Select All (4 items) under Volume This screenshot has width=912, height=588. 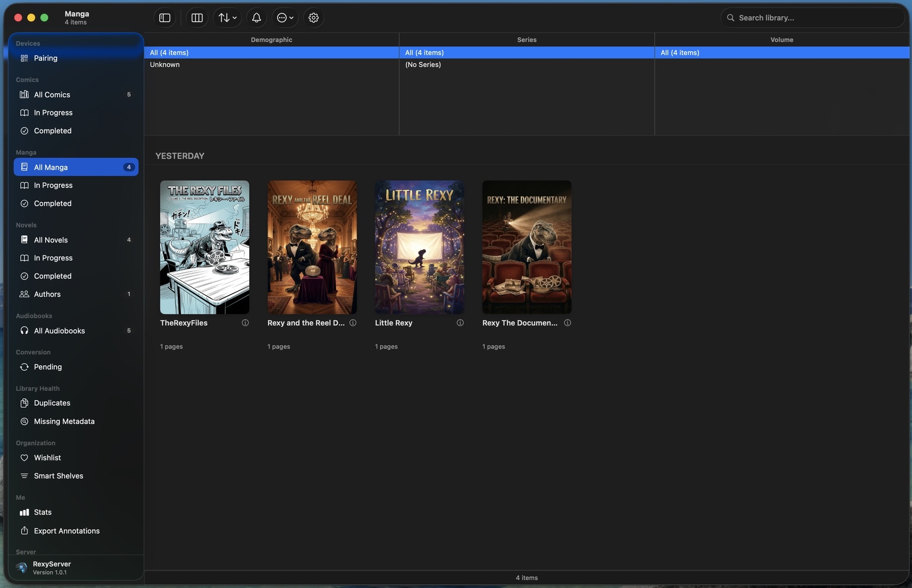782,53
